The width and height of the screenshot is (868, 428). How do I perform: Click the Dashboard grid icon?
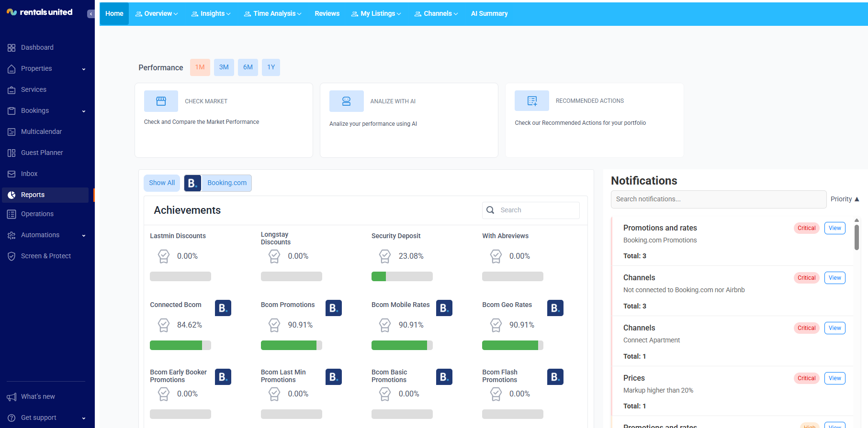(x=11, y=48)
